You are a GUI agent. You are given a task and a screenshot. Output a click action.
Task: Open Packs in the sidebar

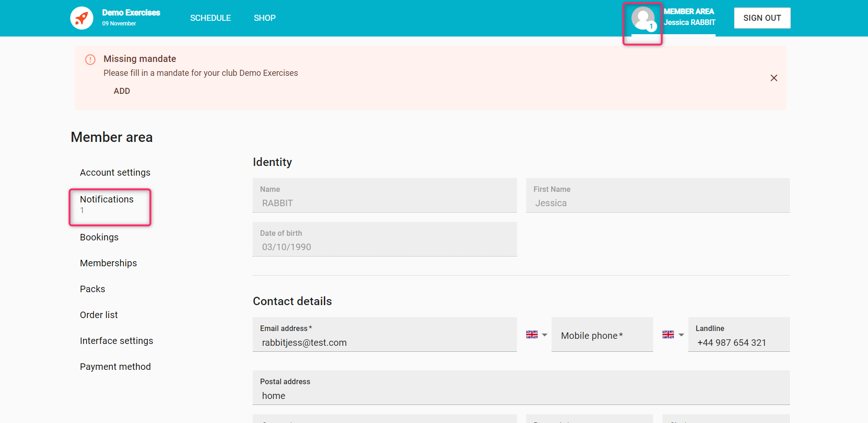(92, 289)
